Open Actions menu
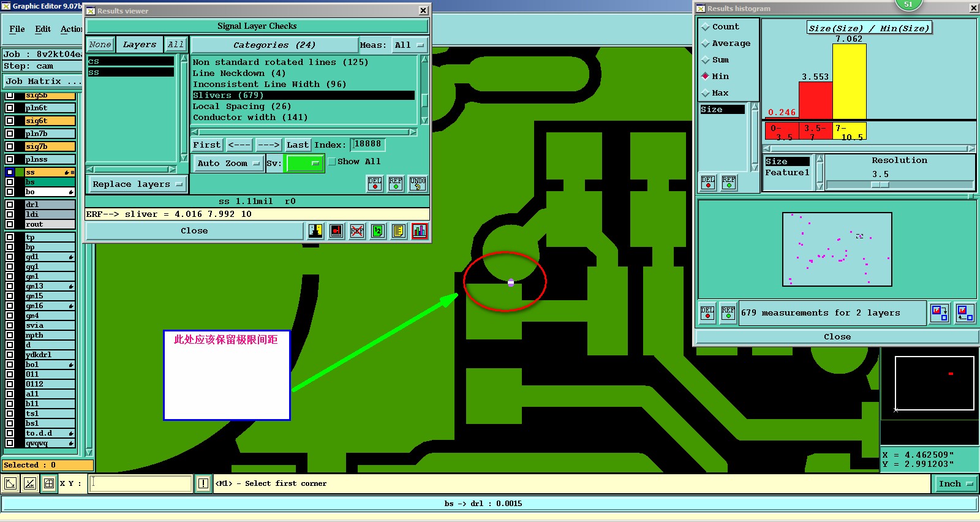 71,29
